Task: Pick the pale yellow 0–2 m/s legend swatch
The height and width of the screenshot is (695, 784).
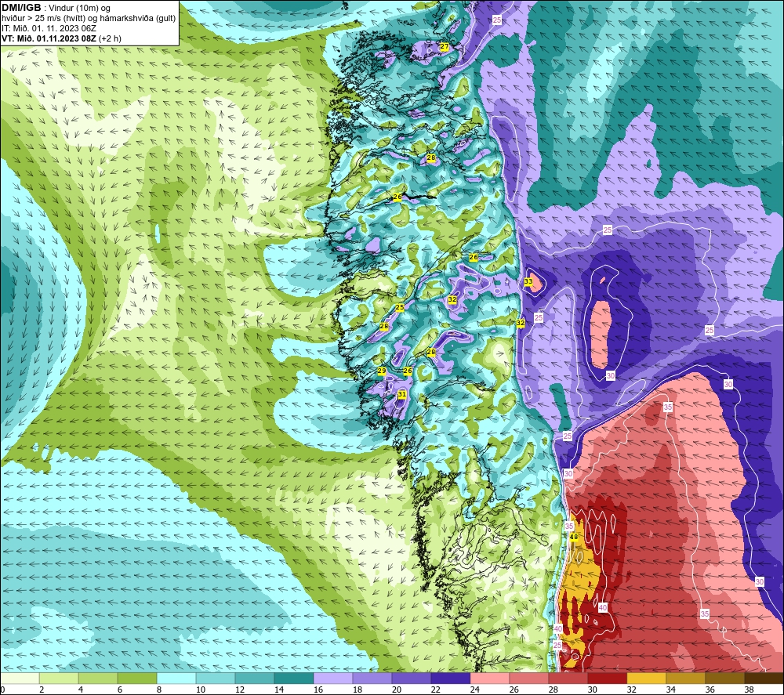Action: (x=20, y=678)
